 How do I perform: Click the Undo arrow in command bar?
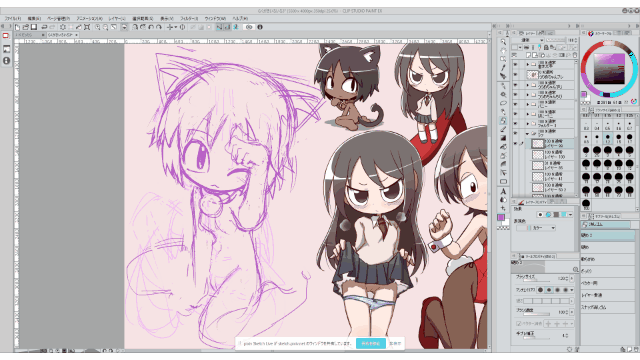(x=44, y=27)
